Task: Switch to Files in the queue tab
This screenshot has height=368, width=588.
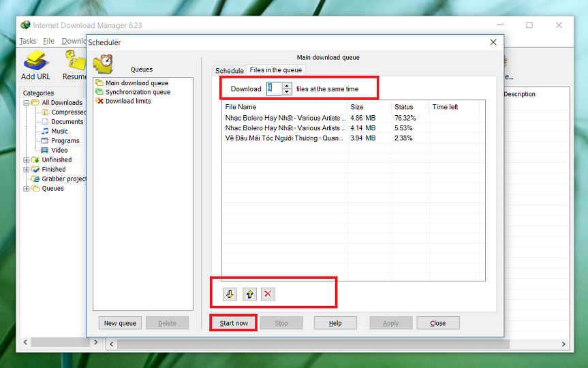Action: coord(276,70)
